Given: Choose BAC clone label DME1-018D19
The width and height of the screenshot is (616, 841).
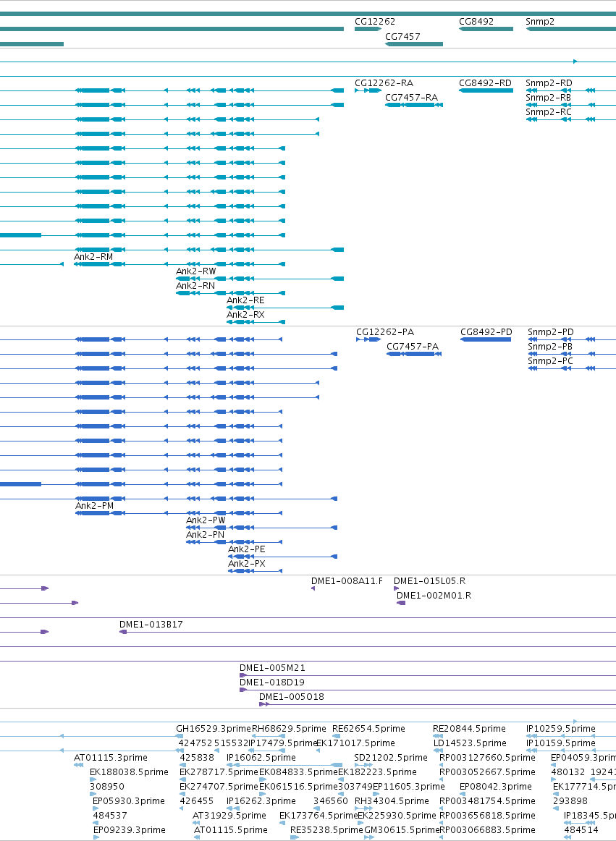Looking at the screenshot, I should click(x=272, y=682).
